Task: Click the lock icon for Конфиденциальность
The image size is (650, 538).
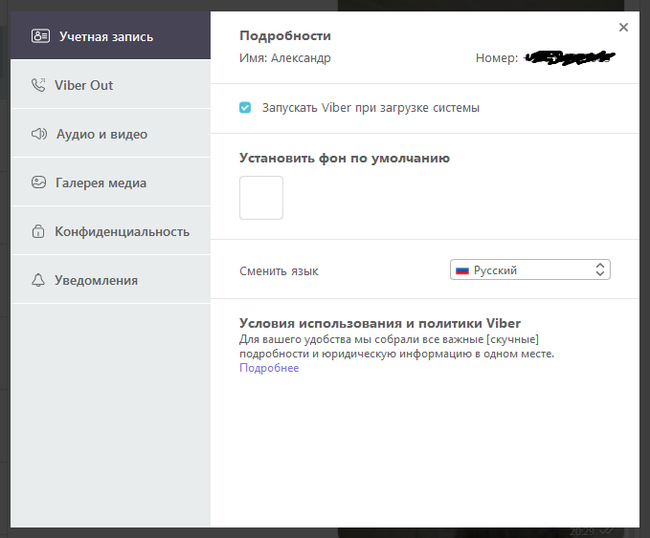Action: point(39,232)
